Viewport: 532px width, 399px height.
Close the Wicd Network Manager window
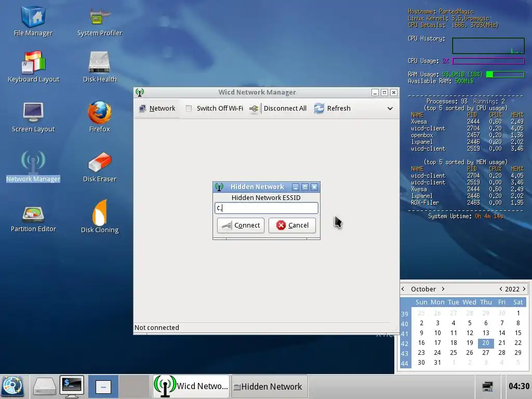click(394, 92)
